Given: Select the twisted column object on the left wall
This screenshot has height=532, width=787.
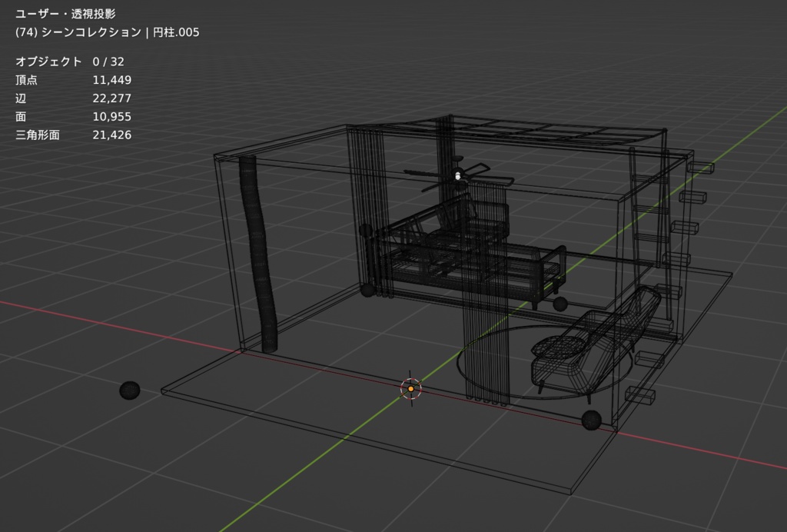Looking at the screenshot, I should [258, 254].
